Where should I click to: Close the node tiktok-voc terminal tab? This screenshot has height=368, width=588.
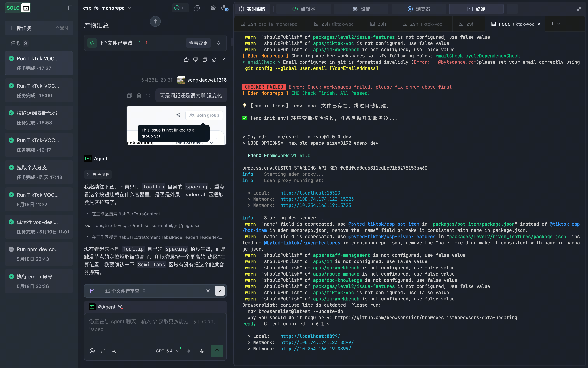pyautogui.click(x=539, y=24)
